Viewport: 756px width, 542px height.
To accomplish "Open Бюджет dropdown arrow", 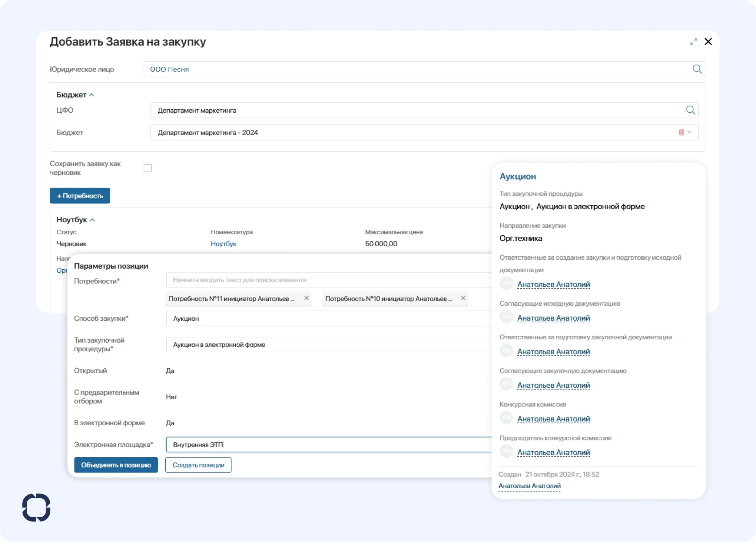I will [689, 132].
